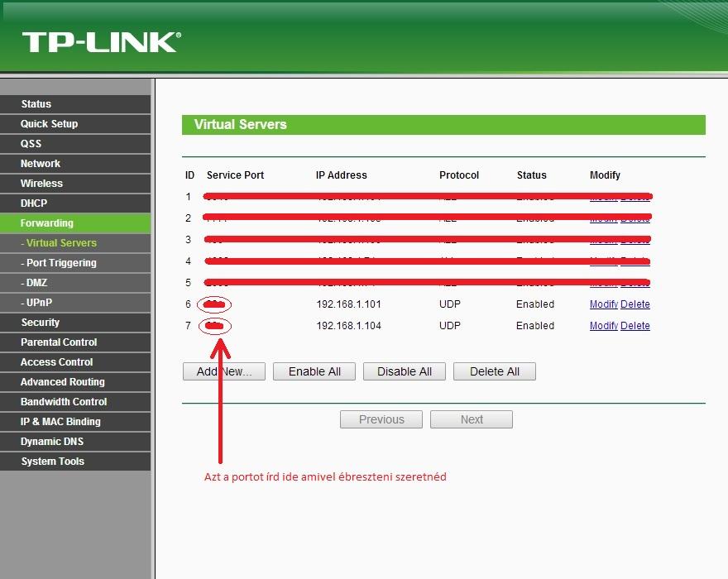The image size is (728, 579).
Task: Click the IP address 192.168.1.101
Action: click(x=348, y=304)
